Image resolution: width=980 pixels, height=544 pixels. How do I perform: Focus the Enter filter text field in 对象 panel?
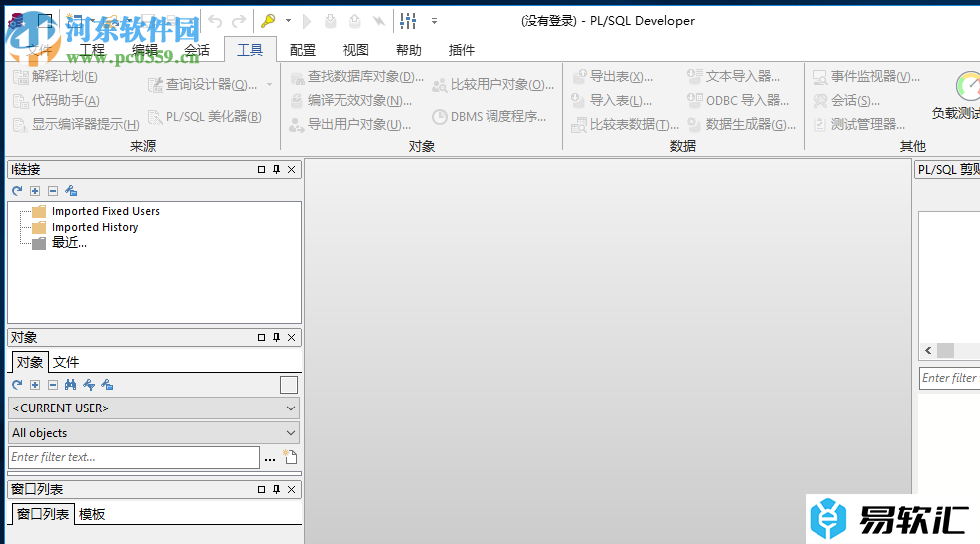134,457
